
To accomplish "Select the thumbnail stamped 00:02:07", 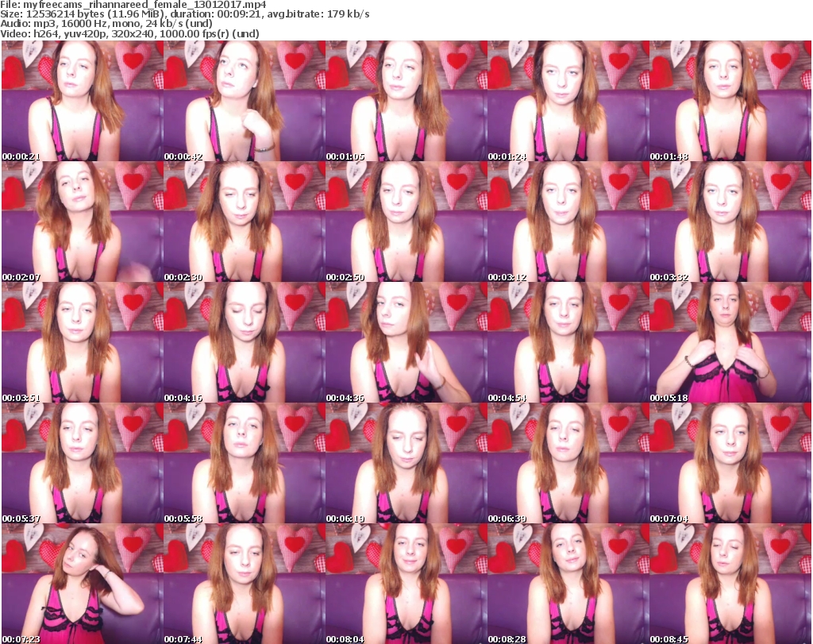I will point(83,222).
